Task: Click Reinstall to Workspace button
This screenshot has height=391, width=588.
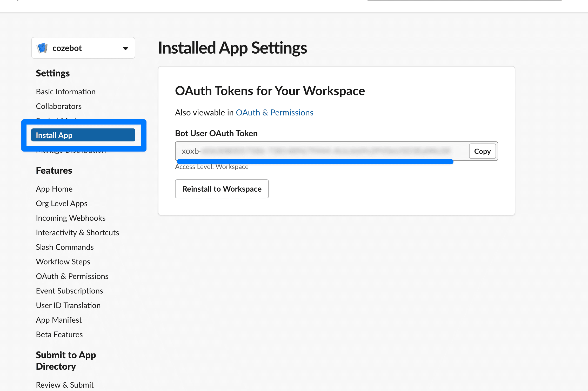Action: [222, 189]
